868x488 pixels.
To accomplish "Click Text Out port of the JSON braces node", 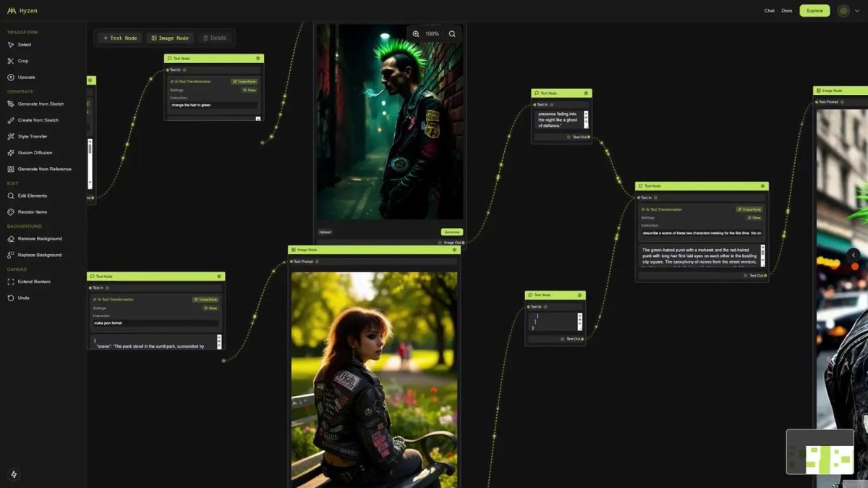I will [582, 339].
